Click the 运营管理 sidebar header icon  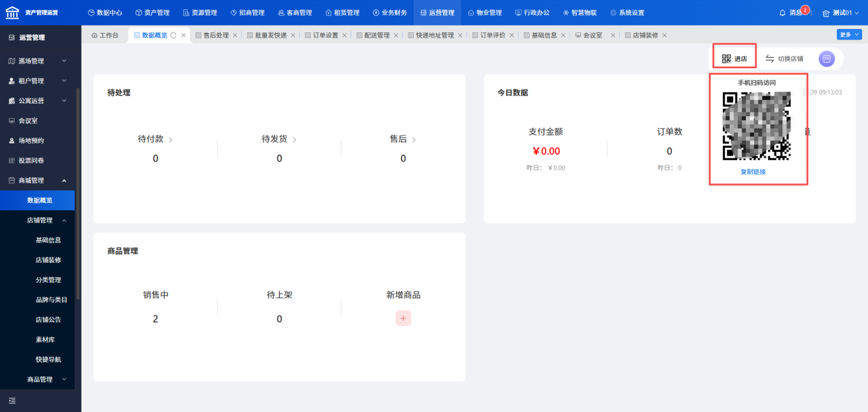point(12,38)
